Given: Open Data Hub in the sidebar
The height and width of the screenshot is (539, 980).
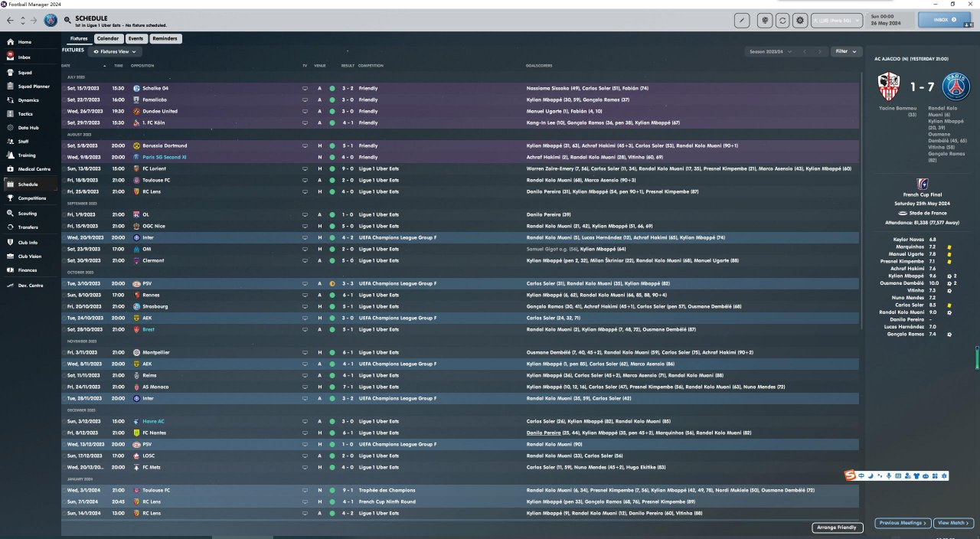Looking at the screenshot, I should pyautogui.click(x=28, y=127).
